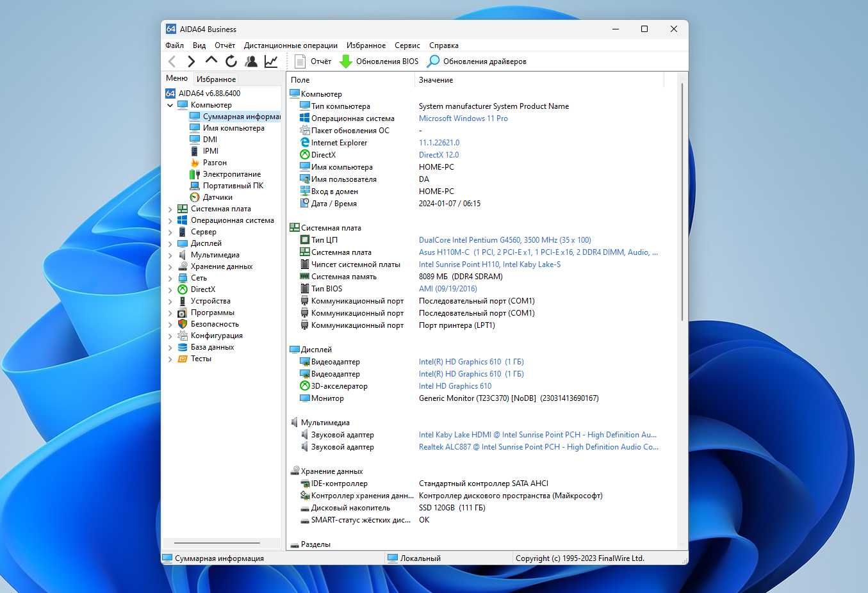Click Обновления драйверов toolbar button
Viewport: 868px width, 593px height.
(477, 61)
